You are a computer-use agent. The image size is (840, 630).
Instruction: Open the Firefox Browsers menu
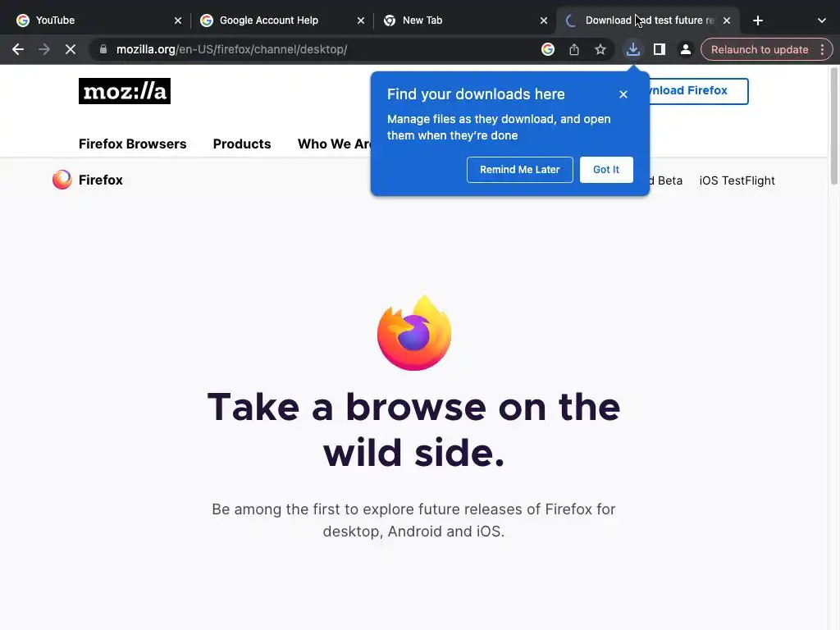pos(132,144)
